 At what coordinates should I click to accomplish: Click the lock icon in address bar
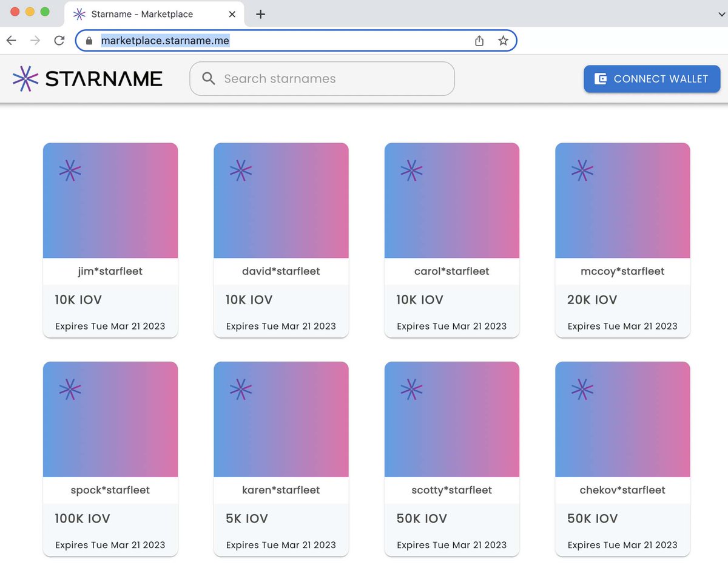(89, 41)
